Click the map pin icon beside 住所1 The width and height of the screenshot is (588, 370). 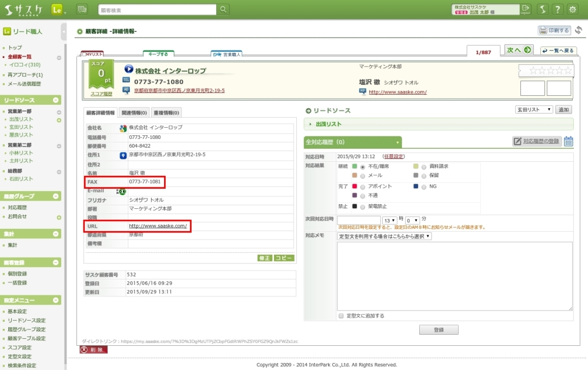tap(123, 155)
